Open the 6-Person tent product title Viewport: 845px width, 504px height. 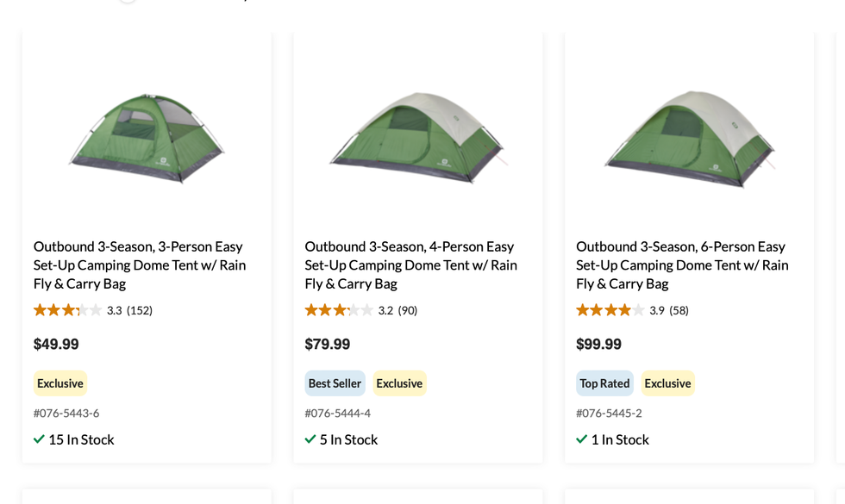(681, 264)
